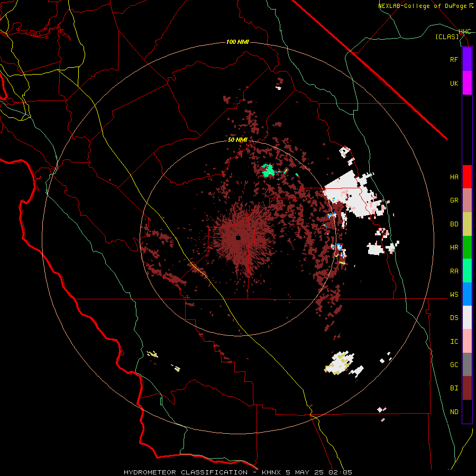Click the 50 NMI range ring label
Viewport: 476px width, 476px height.
(x=237, y=140)
